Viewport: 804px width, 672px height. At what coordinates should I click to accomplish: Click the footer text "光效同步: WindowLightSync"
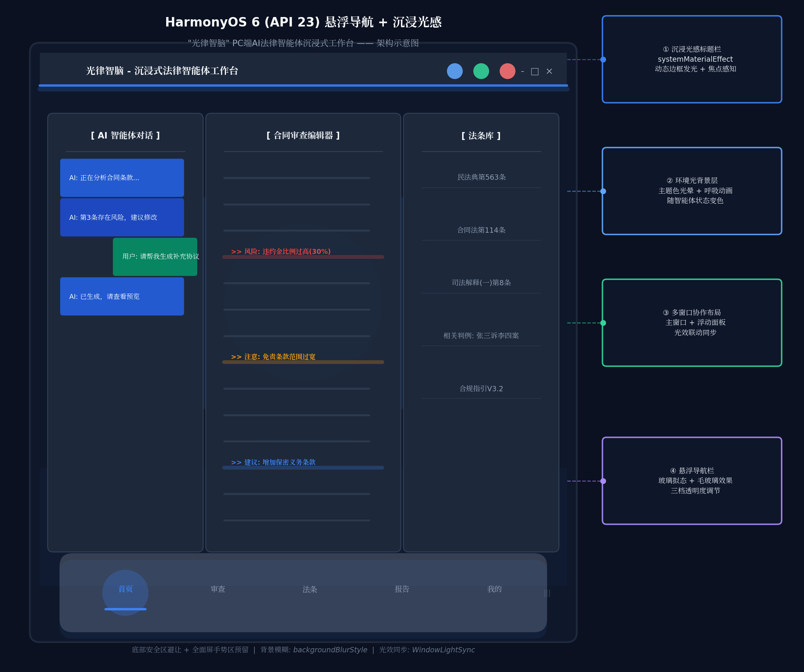coord(427,650)
